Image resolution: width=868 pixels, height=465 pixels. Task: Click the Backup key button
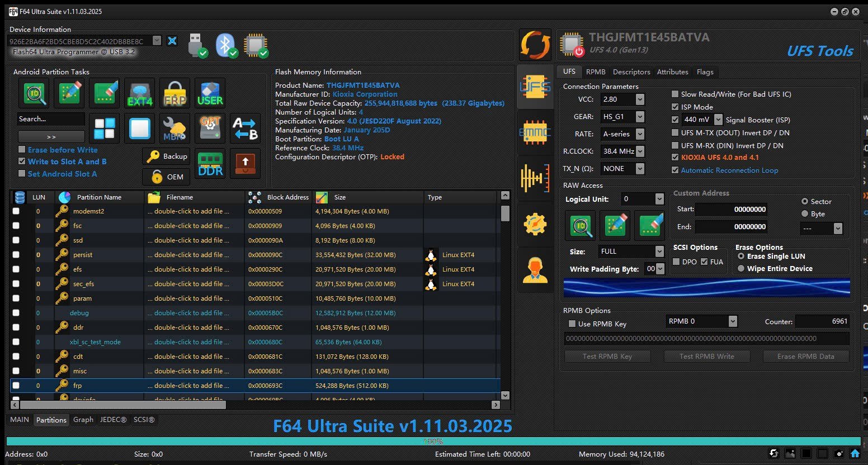pyautogui.click(x=166, y=156)
